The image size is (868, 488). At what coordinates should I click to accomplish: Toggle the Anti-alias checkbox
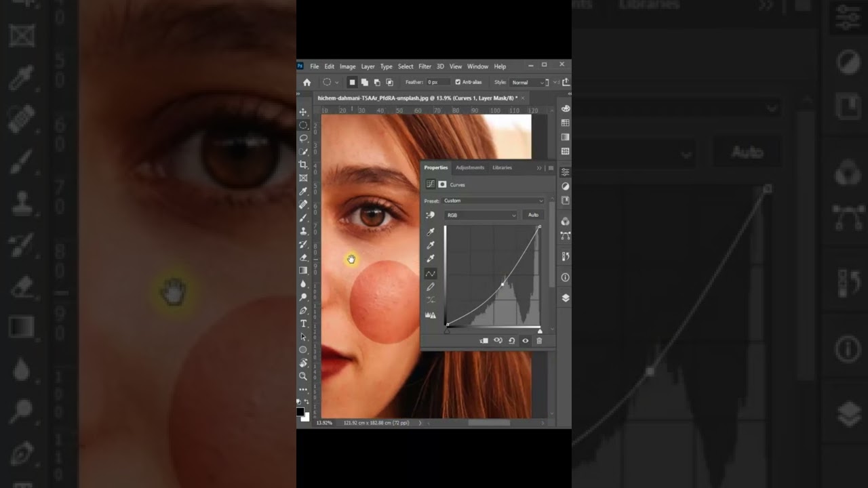(458, 82)
